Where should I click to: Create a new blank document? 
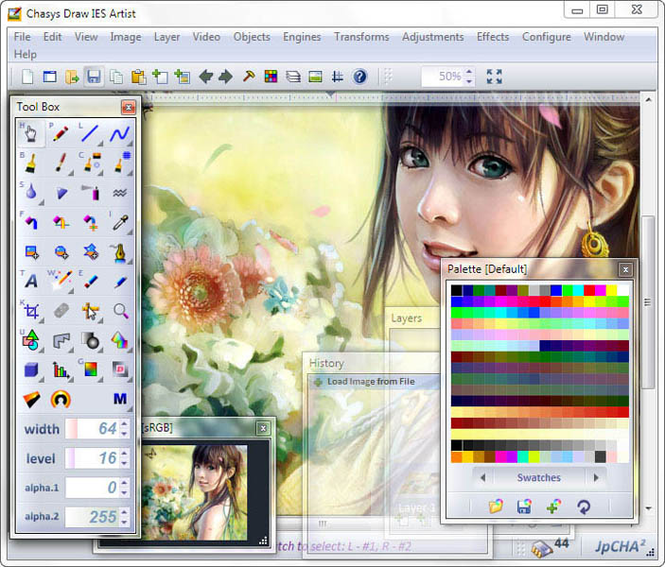[x=28, y=77]
